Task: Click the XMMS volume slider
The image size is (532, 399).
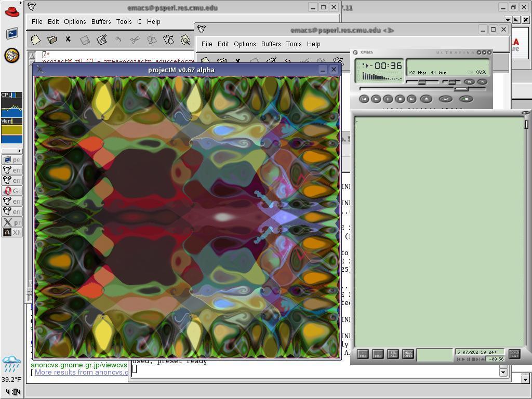Action: pyautogui.click(x=422, y=82)
